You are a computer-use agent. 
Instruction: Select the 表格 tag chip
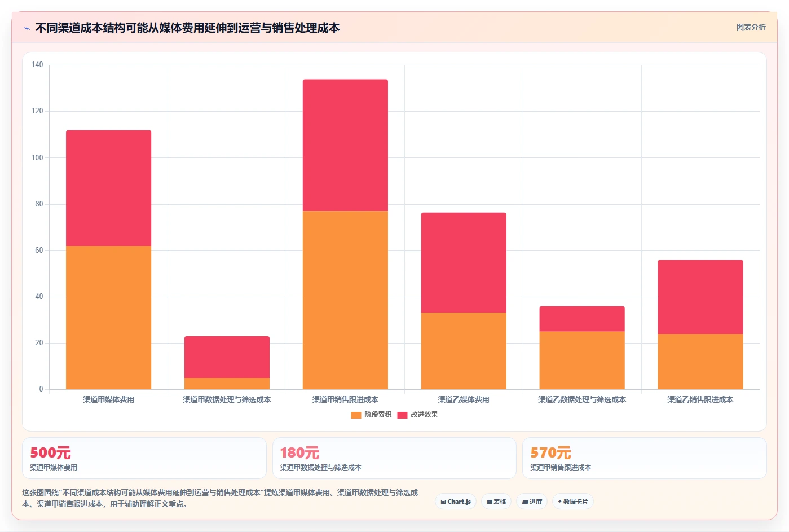coord(496,502)
